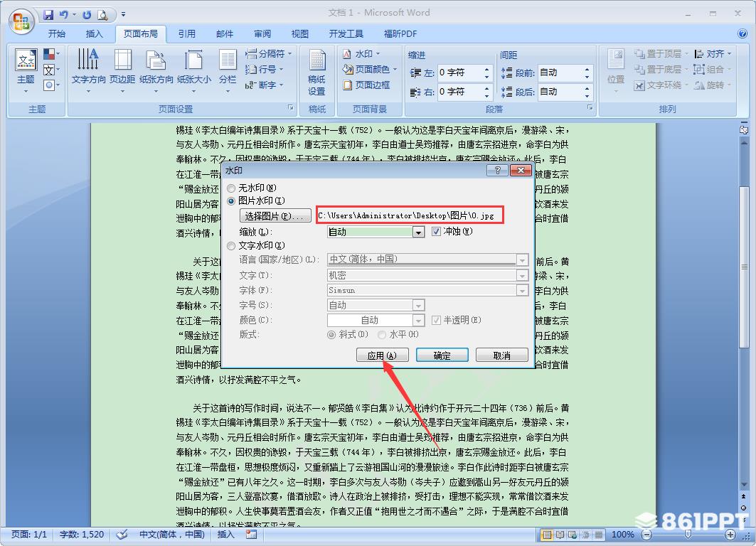Open 行号 line numbers menu
This screenshot has width=756, height=546.
[265, 70]
